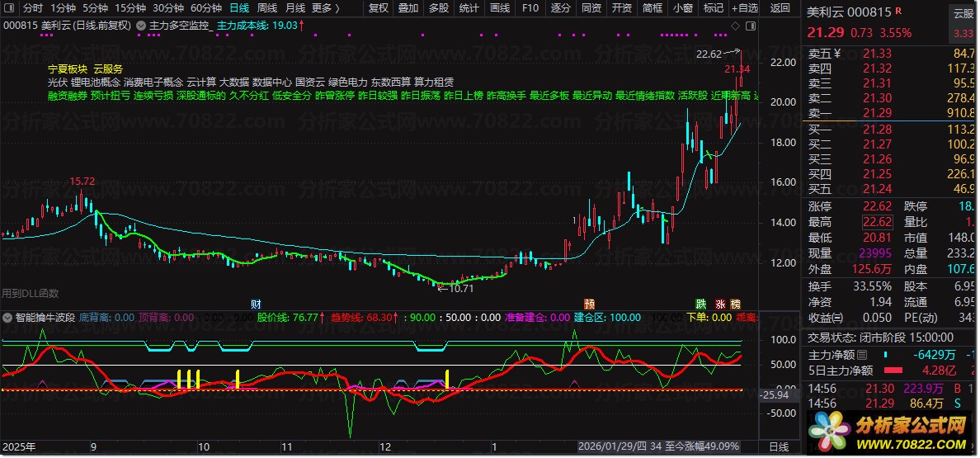This screenshot has width=980, height=458.
Task: Open the 复权 adjustment menu
Action: coord(378,8)
